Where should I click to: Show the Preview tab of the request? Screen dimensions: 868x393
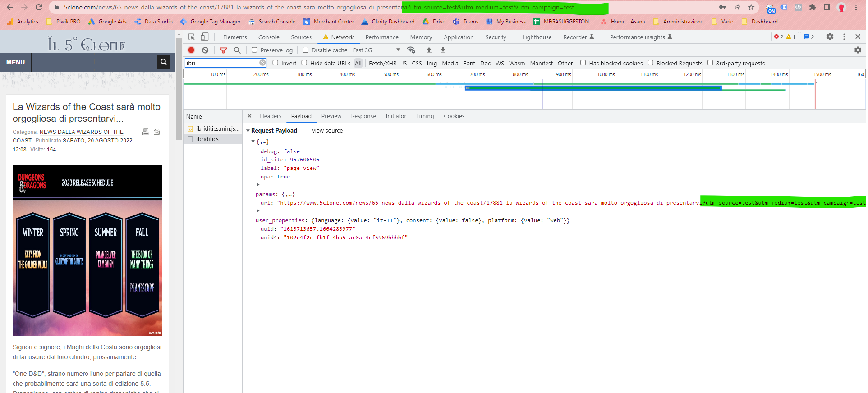coord(331,116)
